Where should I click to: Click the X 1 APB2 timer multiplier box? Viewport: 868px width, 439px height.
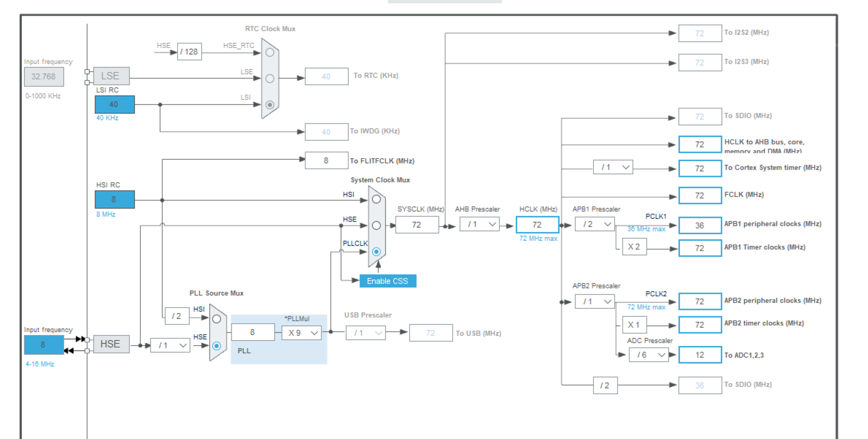pos(635,325)
